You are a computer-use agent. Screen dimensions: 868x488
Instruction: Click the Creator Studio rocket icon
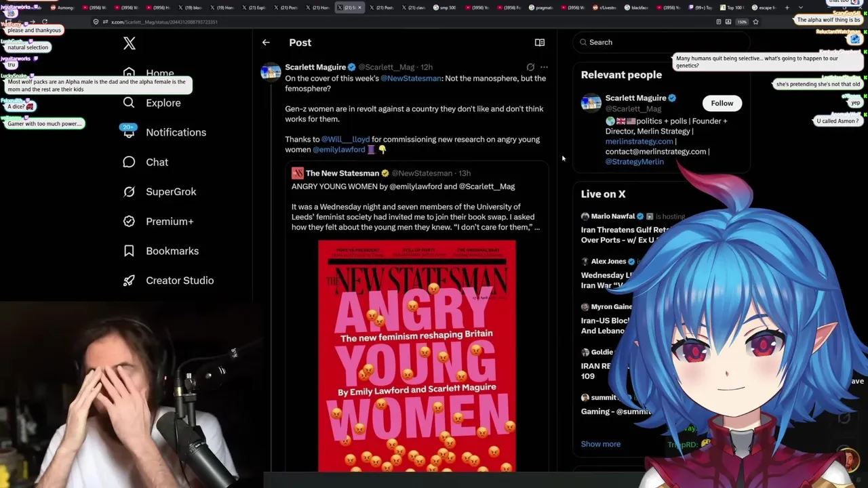pos(129,281)
